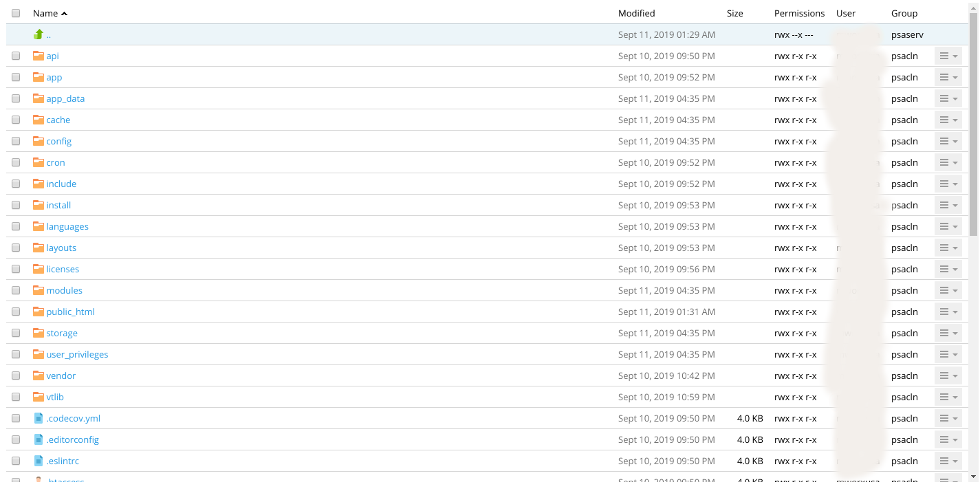Open the actions menu for api row

[x=948, y=56]
